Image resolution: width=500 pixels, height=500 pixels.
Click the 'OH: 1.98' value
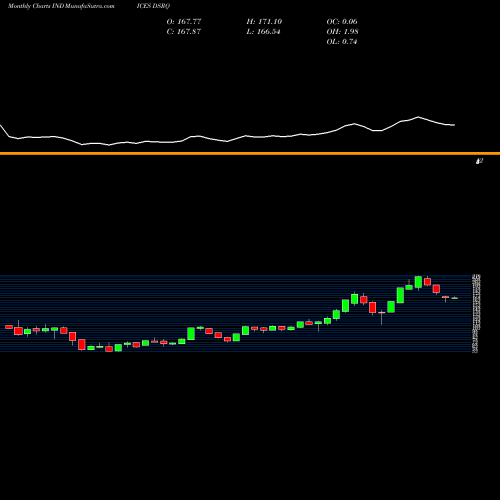point(342,31)
